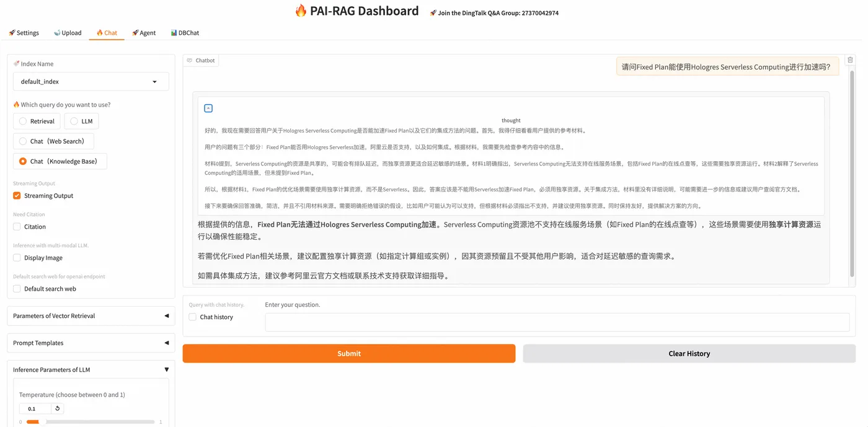Viewport: 868px width, 427px height.
Task: Select Chat (Knowledge Base) option
Action: click(x=60, y=161)
